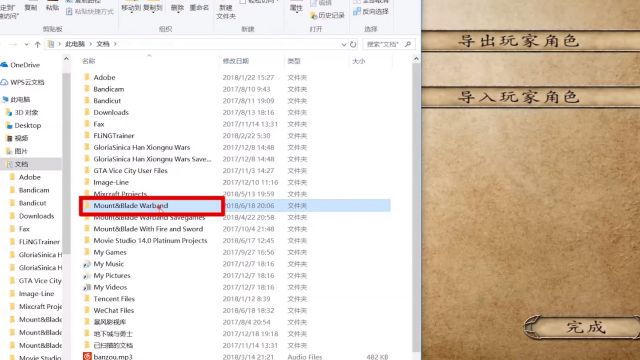Screen dimensions: 640x360
Task: Click the 3D 对象 icon in sidebar
Action: pos(9,112)
